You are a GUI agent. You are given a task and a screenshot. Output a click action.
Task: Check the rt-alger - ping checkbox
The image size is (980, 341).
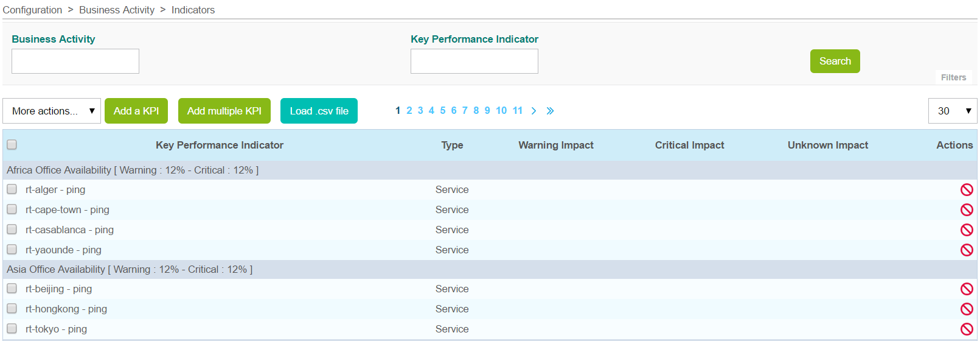(12, 189)
